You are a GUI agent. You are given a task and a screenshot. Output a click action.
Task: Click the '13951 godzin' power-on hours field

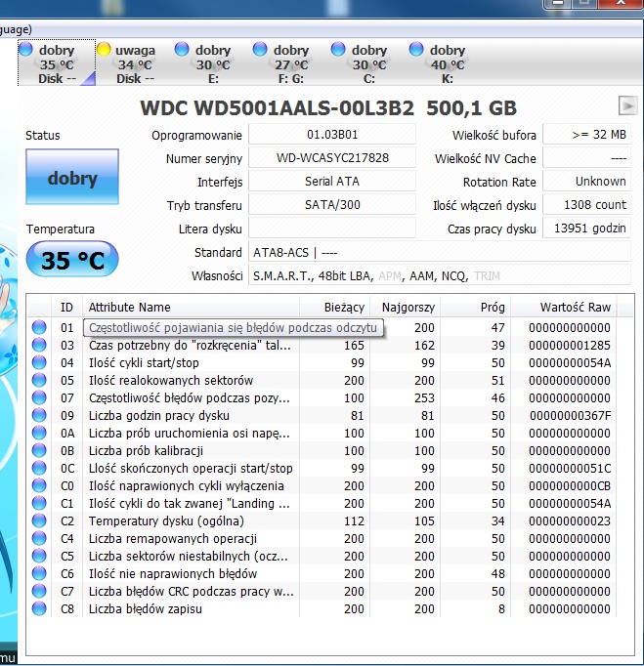tap(587, 229)
